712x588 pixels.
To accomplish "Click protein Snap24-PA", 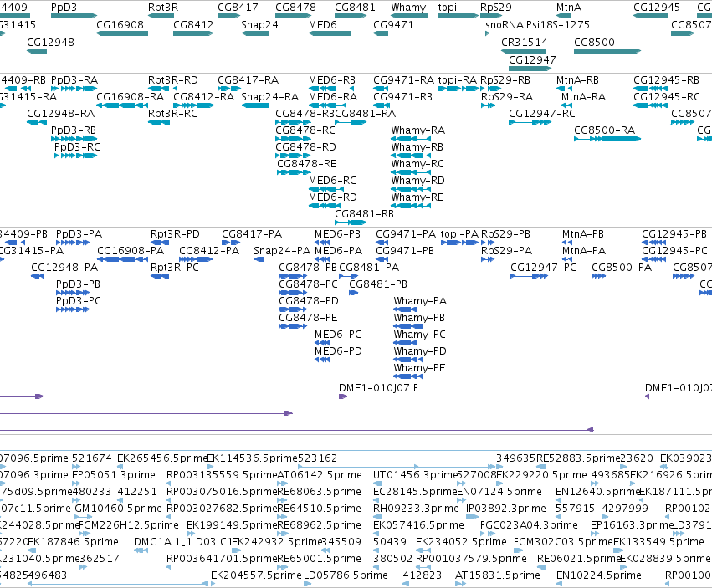I will (259, 259).
